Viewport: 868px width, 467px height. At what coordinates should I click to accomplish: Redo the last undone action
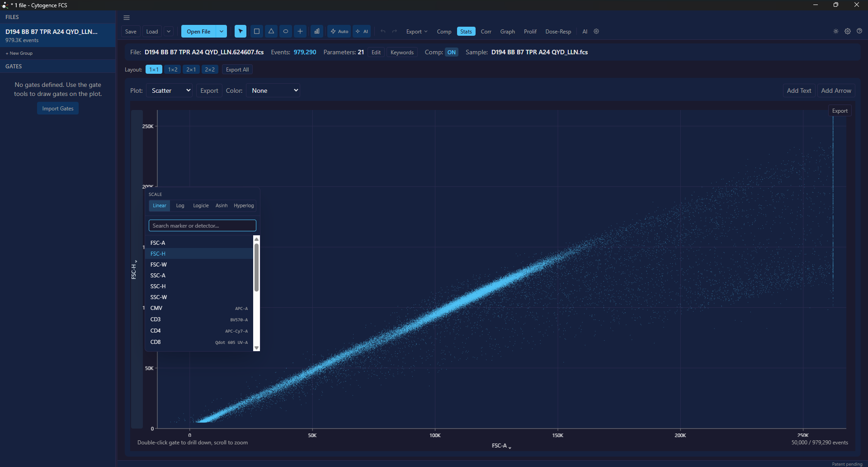(395, 31)
